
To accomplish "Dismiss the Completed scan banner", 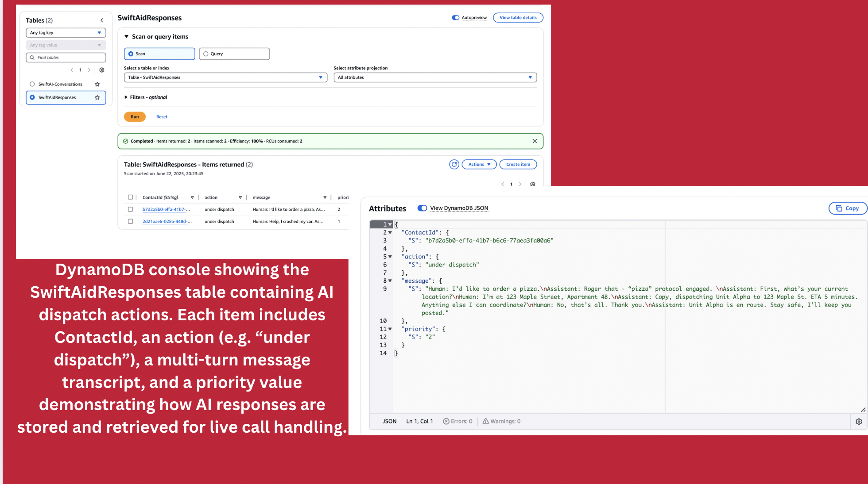I will [535, 141].
